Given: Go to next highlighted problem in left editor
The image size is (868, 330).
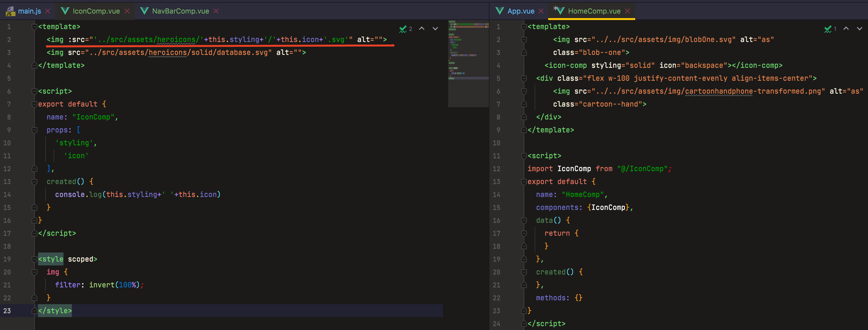Looking at the screenshot, I should 435,29.
